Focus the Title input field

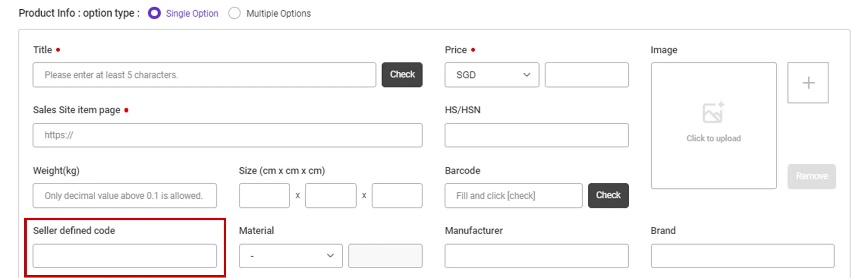click(x=204, y=75)
